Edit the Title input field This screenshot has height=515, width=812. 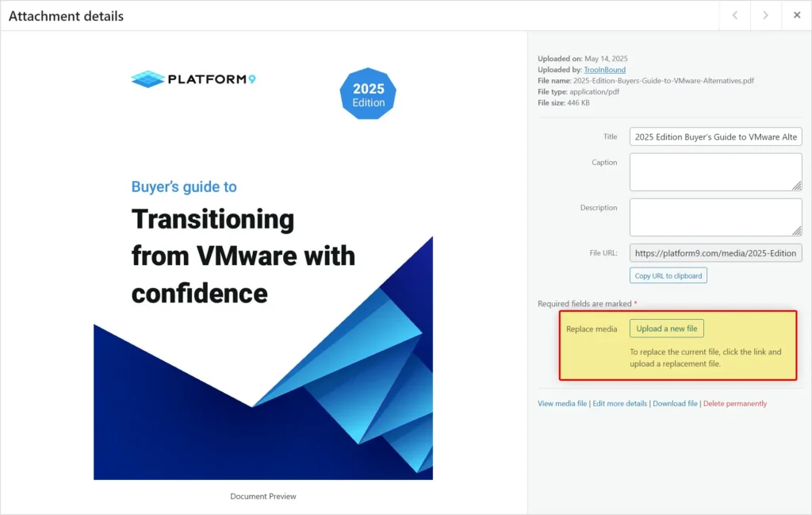(716, 136)
